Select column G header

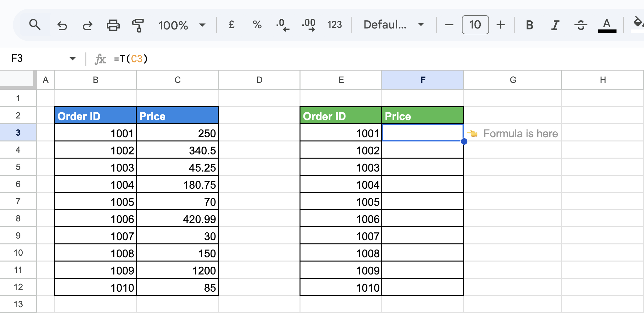coord(513,80)
